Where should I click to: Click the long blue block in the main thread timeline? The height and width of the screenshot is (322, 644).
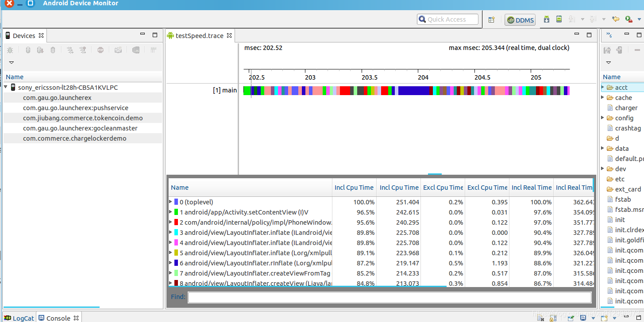[x=414, y=91]
